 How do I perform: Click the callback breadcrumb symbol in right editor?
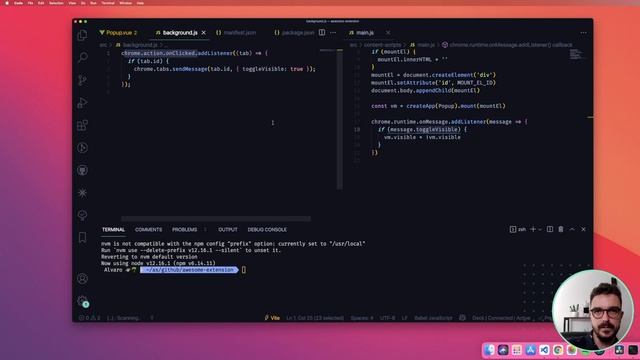(x=507, y=45)
